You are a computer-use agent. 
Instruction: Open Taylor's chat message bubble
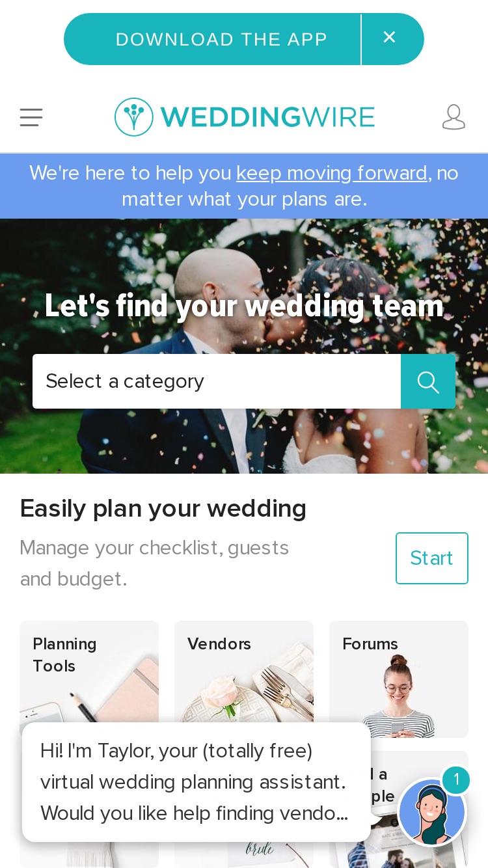[x=197, y=782]
